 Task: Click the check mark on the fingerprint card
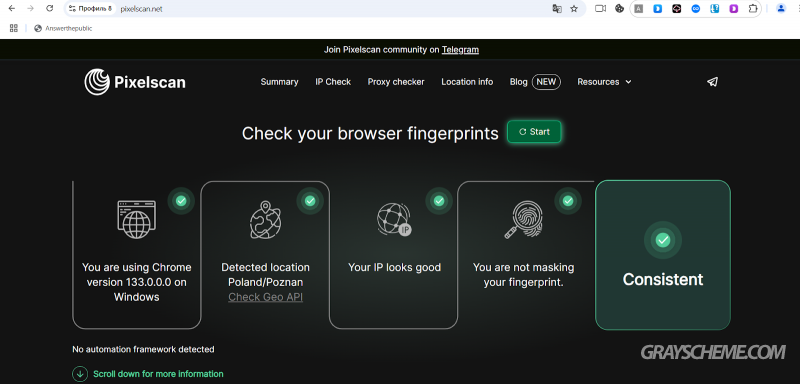tap(568, 201)
